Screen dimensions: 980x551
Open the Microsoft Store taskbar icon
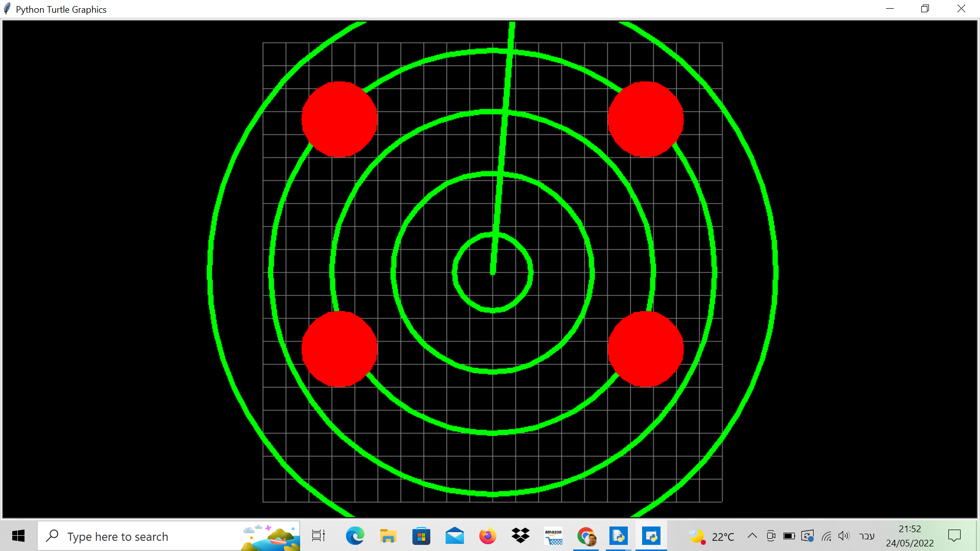421,536
